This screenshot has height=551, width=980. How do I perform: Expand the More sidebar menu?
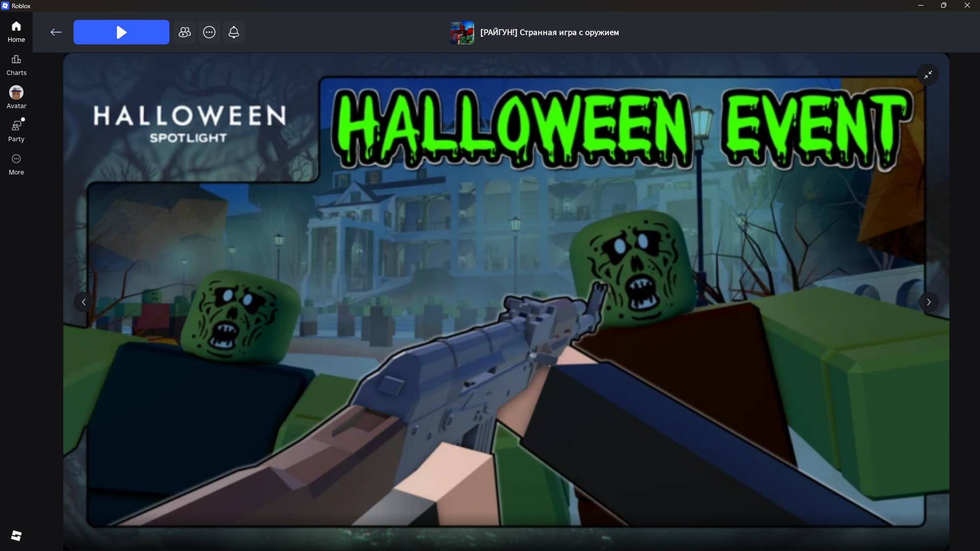tap(16, 164)
